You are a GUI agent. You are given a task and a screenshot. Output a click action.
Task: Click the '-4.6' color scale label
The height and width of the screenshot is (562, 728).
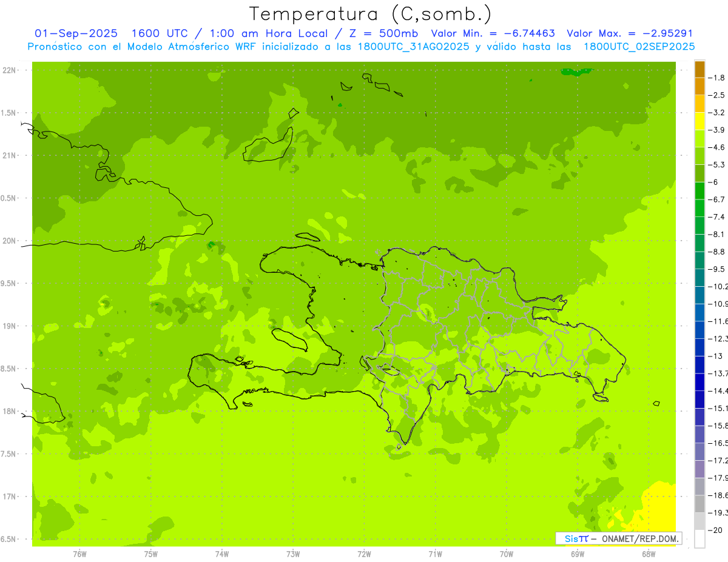[717, 147]
